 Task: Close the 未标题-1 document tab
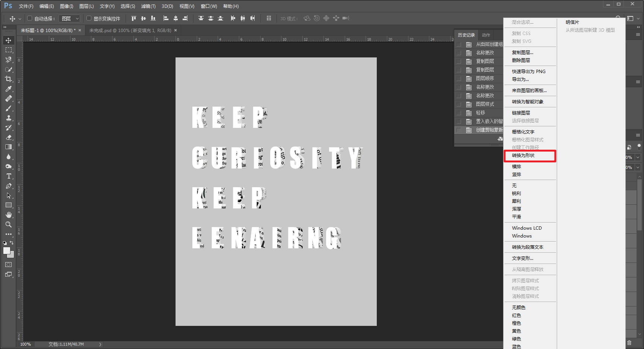click(80, 31)
